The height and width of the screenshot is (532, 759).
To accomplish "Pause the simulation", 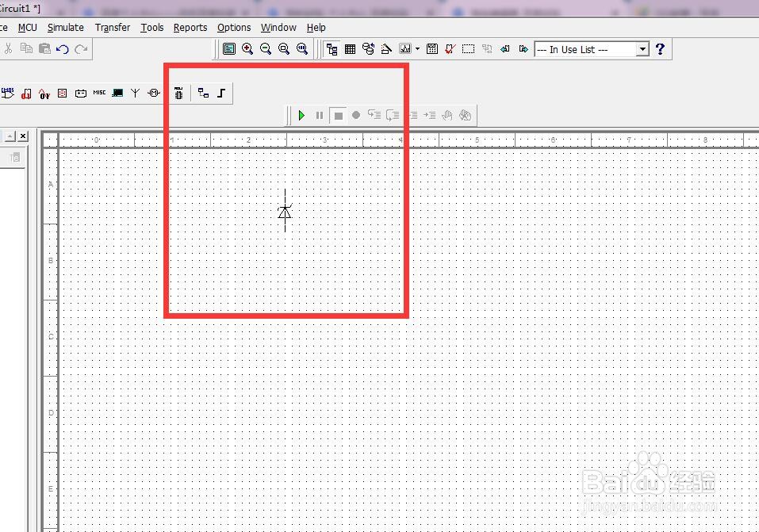I will point(320,115).
